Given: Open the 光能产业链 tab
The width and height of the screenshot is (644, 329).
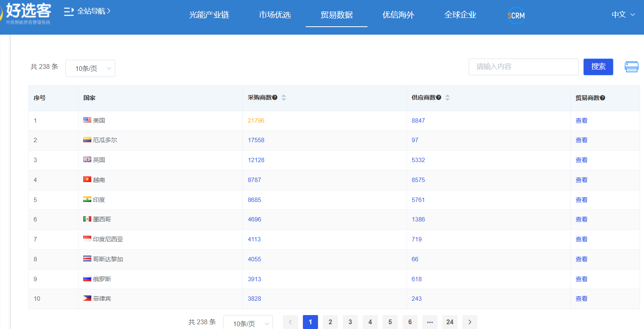Looking at the screenshot, I should (x=209, y=15).
